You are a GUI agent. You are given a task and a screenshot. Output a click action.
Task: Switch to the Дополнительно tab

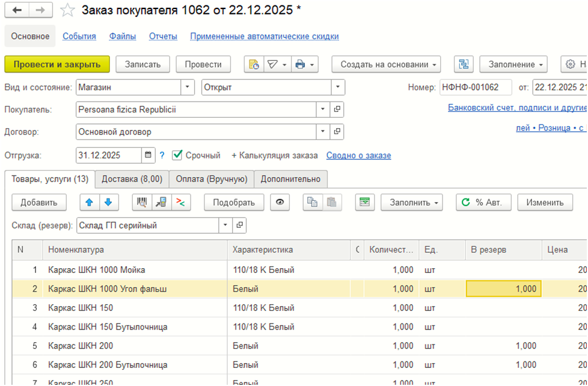pos(290,179)
